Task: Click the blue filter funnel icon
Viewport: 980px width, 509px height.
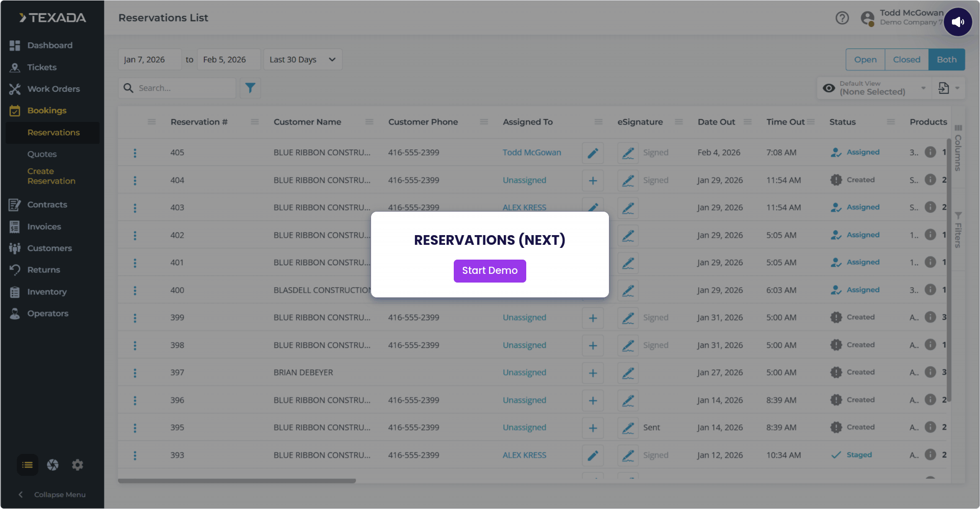Action: pos(250,88)
